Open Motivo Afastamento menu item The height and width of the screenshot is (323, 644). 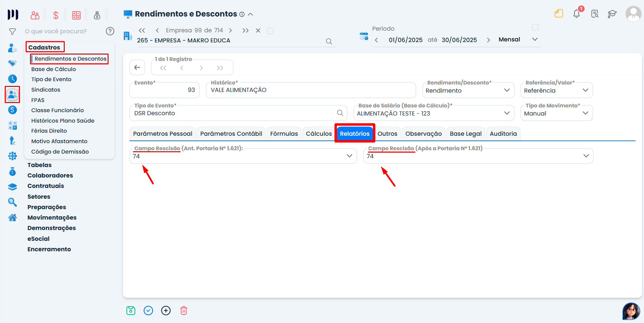coord(59,141)
